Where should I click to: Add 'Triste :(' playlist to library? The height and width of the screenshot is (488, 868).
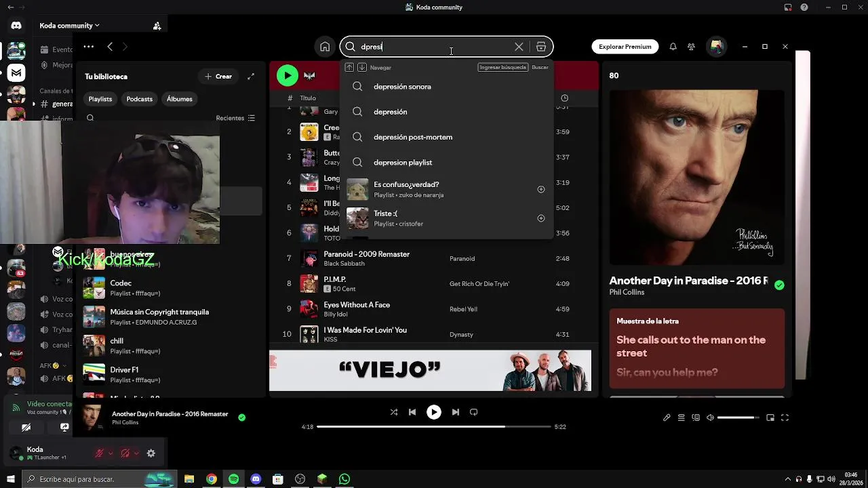(x=541, y=218)
